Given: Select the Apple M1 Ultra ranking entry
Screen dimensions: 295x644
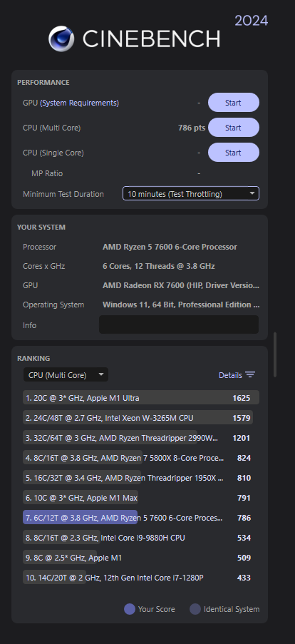Looking at the screenshot, I should 141,397.
